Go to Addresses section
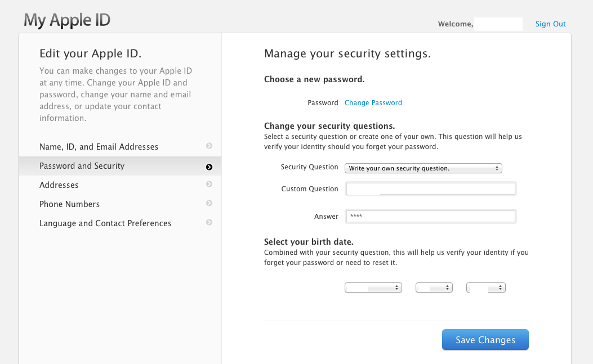Screen dimensions: 593x364 click(x=121, y=185)
